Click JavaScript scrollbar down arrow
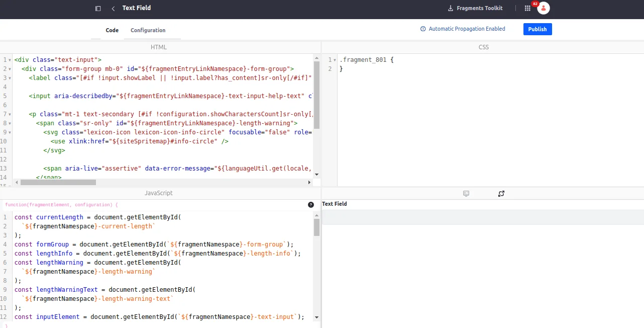 coord(316,317)
